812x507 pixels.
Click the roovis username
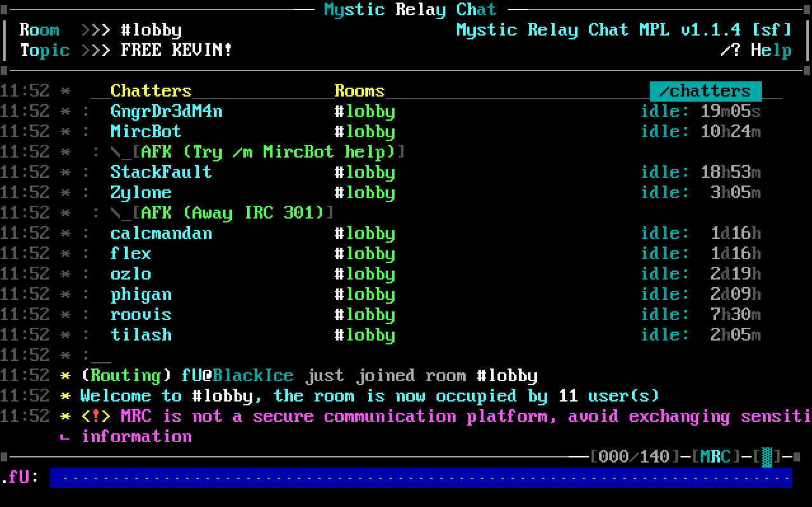click(x=141, y=314)
